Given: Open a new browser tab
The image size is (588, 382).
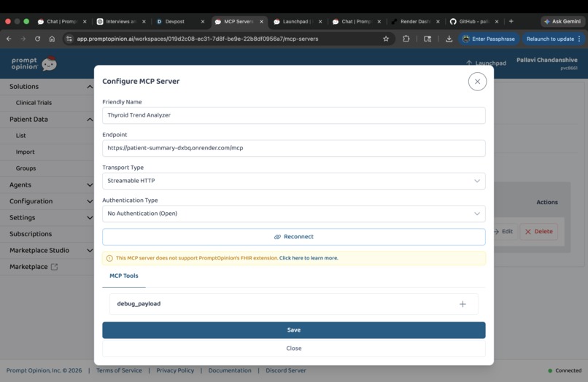Looking at the screenshot, I should point(511,21).
